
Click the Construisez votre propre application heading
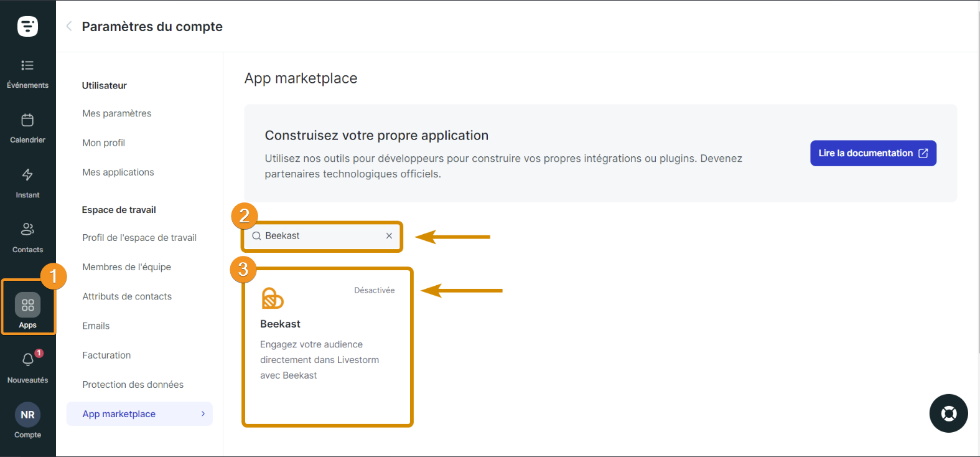pyautogui.click(x=376, y=136)
